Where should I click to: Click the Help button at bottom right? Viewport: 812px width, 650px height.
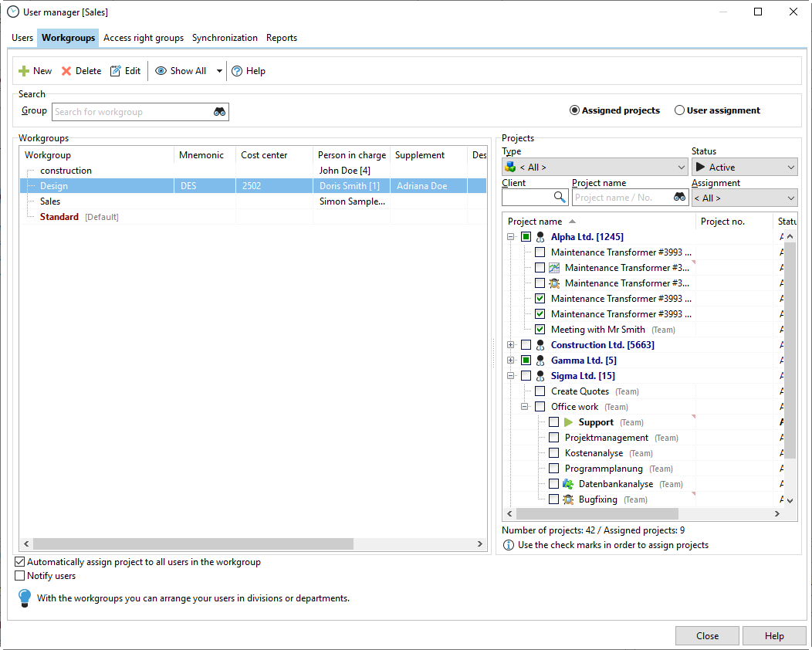773,636
